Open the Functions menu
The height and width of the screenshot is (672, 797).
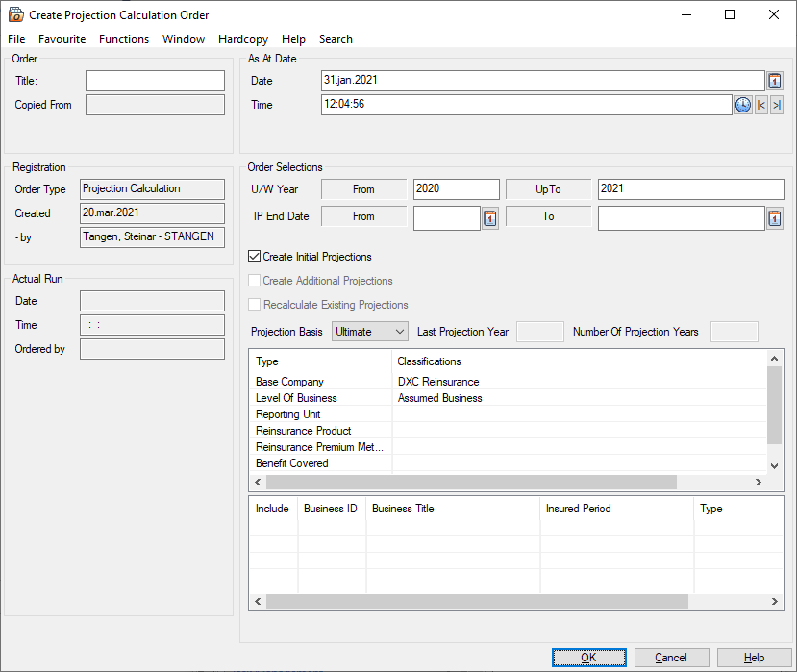(x=124, y=39)
